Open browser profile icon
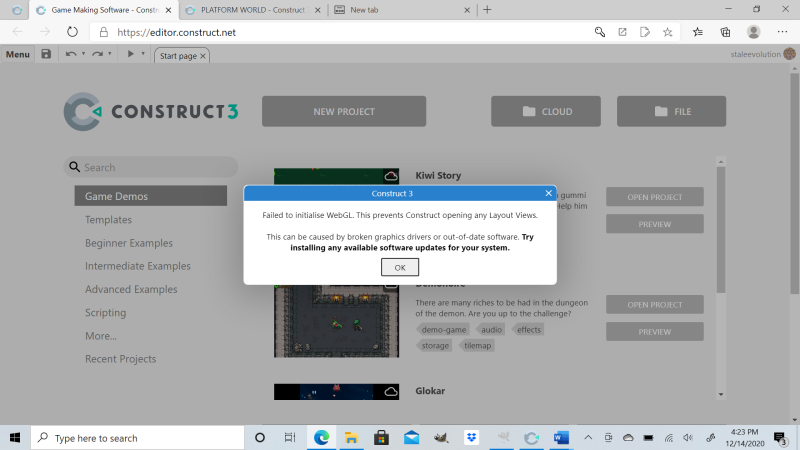The image size is (800, 450). click(753, 32)
